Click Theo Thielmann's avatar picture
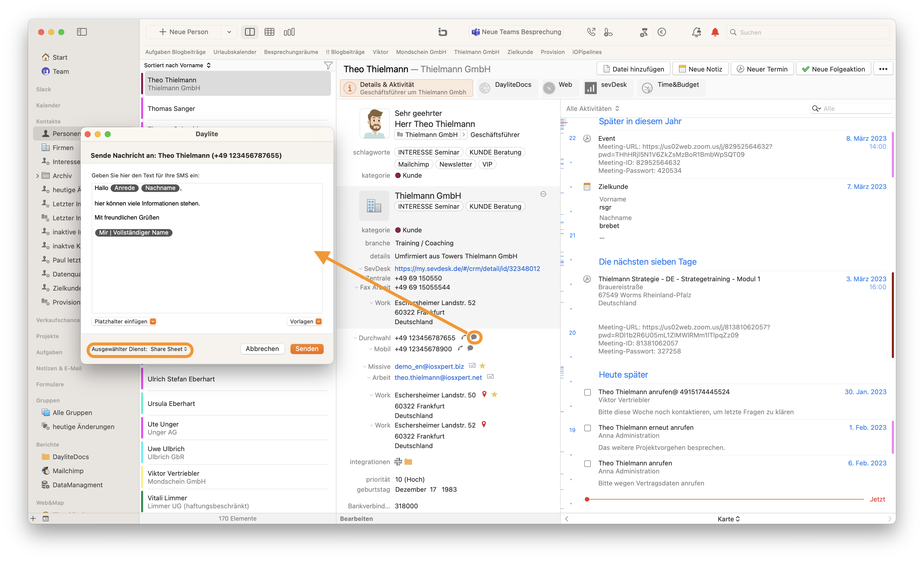Screen dimensions: 924x561 pos(375,124)
